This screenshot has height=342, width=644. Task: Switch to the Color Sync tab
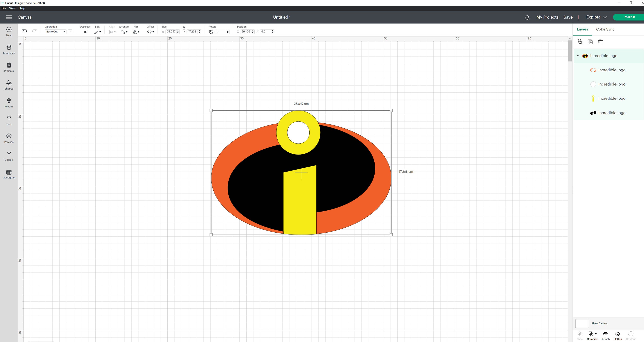tap(605, 29)
